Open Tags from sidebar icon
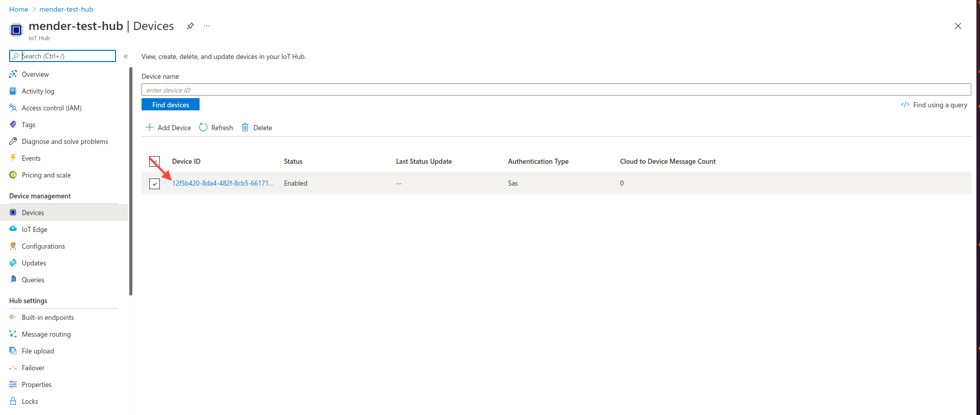The image size is (980, 415). (13, 125)
